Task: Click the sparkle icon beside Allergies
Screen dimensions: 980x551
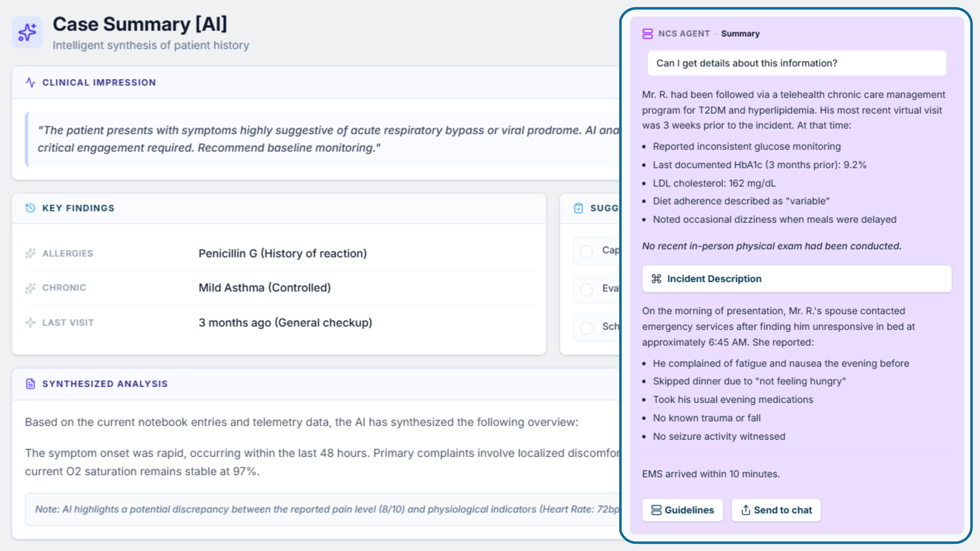Action: (x=30, y=253)
